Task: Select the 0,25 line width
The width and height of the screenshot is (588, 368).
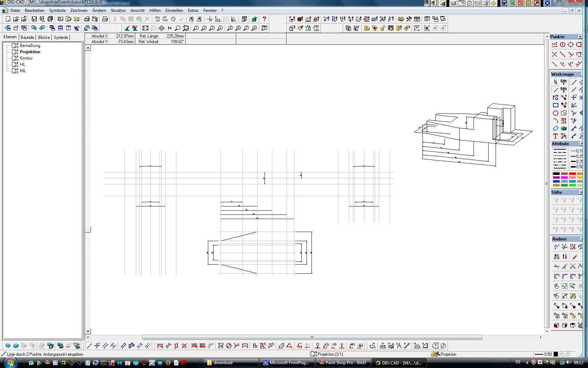Action: [x=576, y=156]
